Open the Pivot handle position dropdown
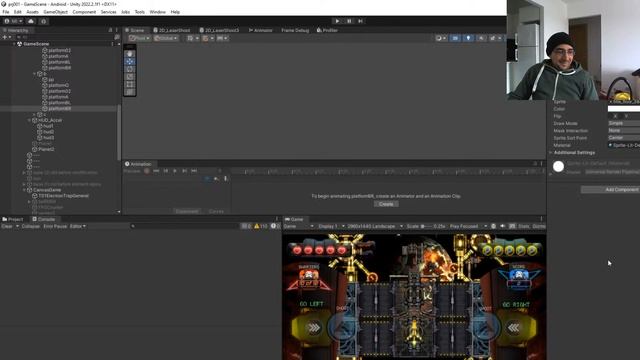The image size is (640, 360). click(139, 38)
